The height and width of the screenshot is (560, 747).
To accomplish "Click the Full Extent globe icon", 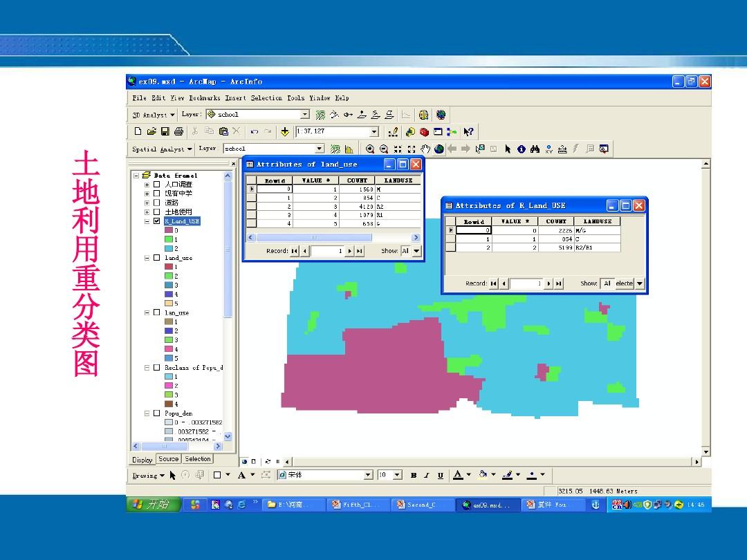I will point(439,149).
